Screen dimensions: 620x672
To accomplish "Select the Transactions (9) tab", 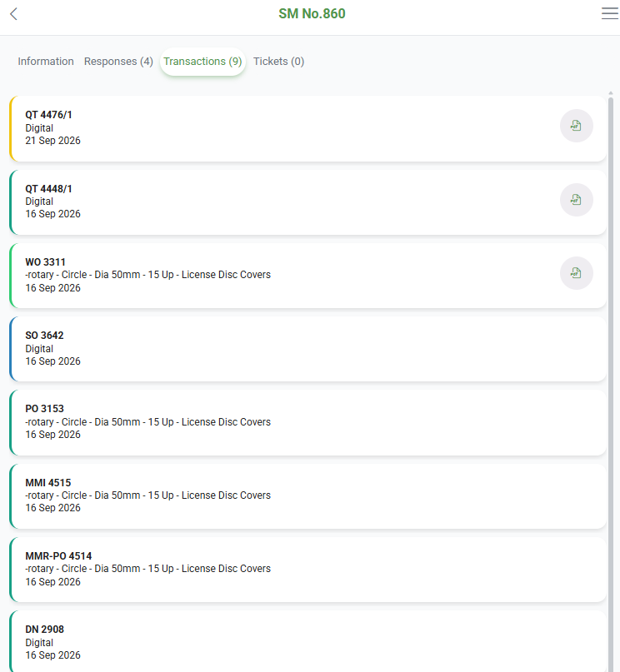I will click(202, 62).
